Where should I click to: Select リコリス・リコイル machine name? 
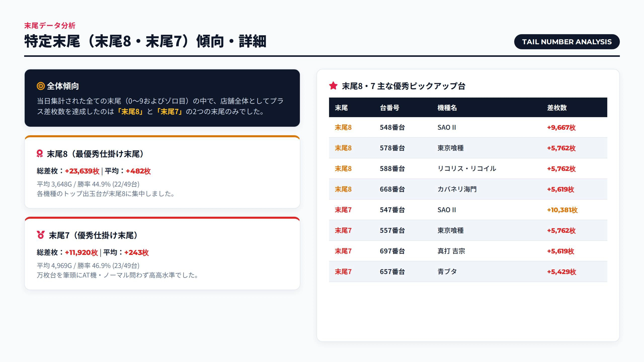point(467,169)
